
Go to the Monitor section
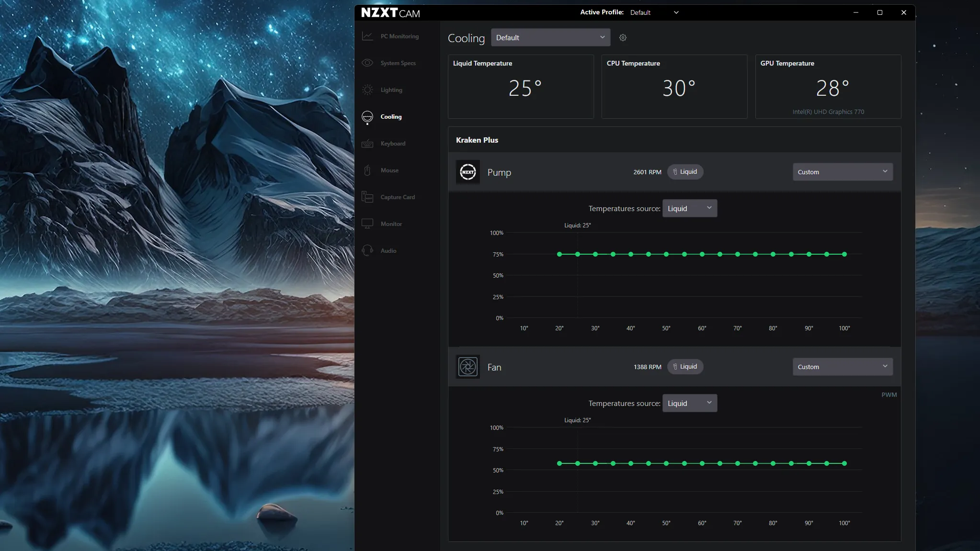[x=391, y=224]
